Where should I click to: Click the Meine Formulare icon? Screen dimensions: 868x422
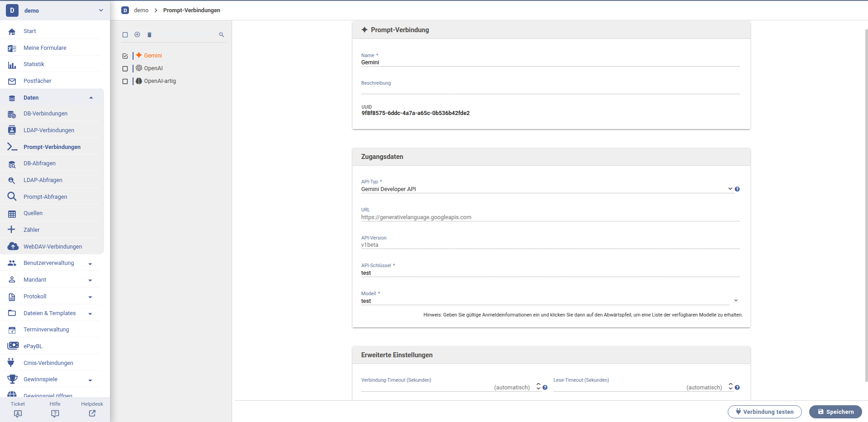point(12,48)
